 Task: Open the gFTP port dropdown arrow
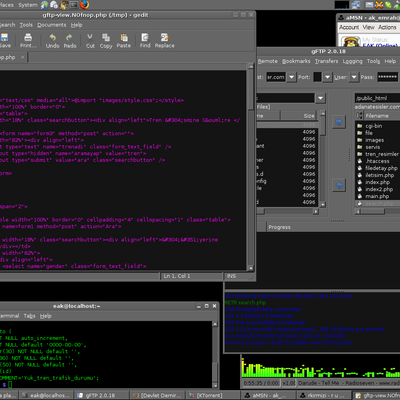click(x=327, y=77)
